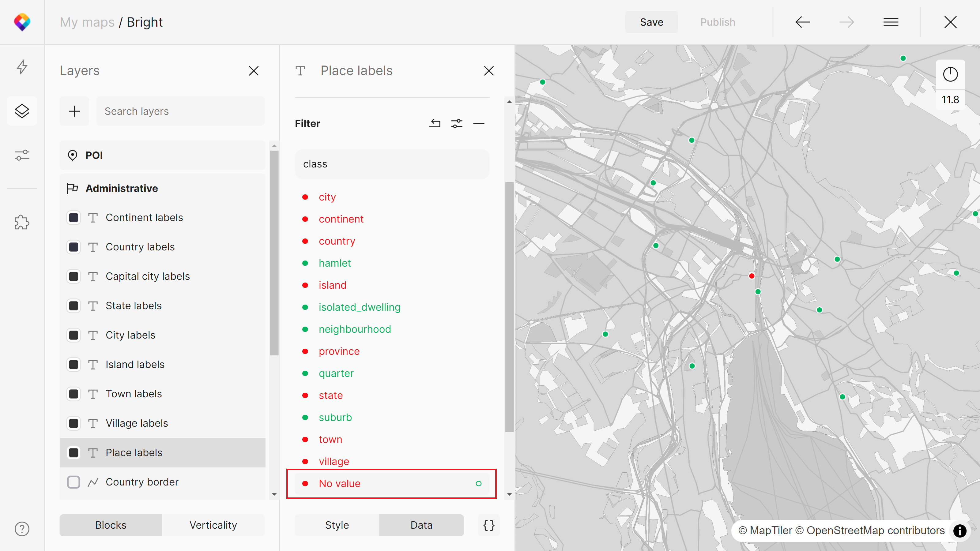Click the lightning bolt quick actions icon

[x=22, y=67]
